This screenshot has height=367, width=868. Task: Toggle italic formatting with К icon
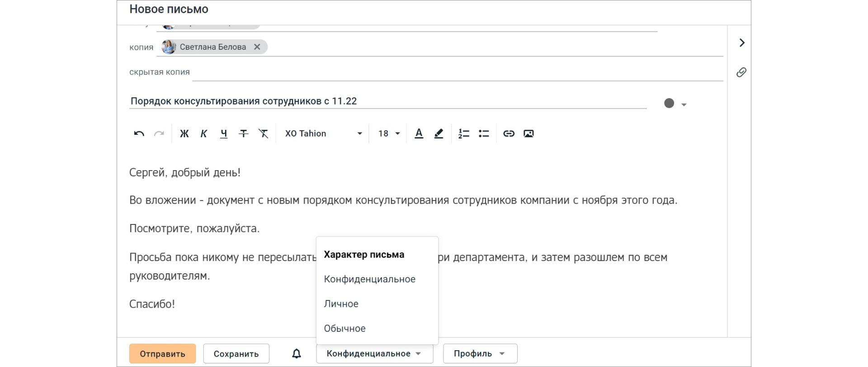pyautogui.click(x=204, y=133)
